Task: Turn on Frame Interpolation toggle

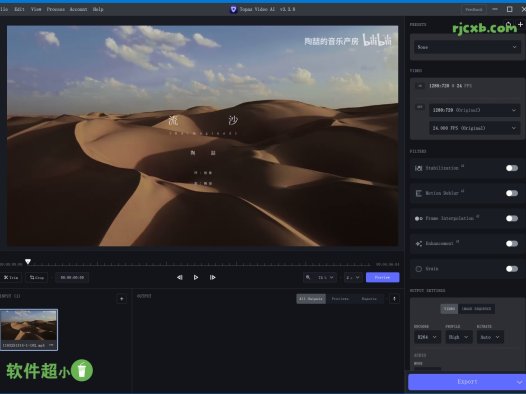Action: (x=512, y=218)
